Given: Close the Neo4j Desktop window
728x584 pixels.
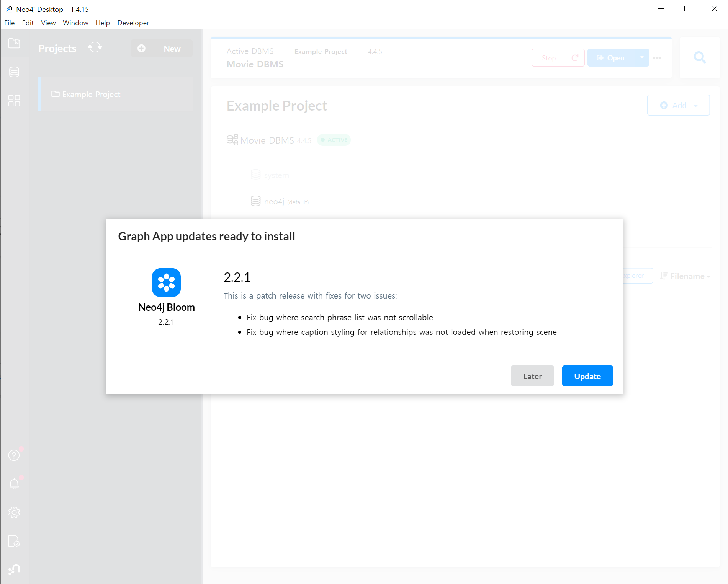Looking at the screenshot, I should 714,9.
